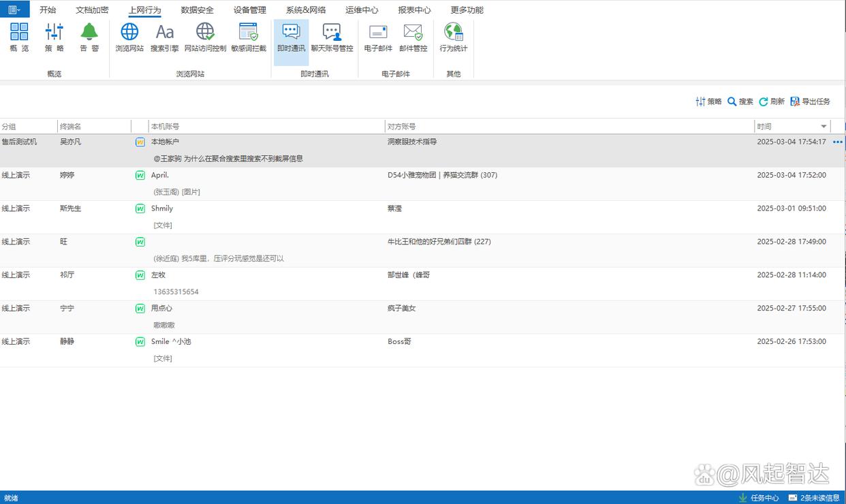
Task: Switch to the 数据安全 ribbon tab
Action: [198, 10]
